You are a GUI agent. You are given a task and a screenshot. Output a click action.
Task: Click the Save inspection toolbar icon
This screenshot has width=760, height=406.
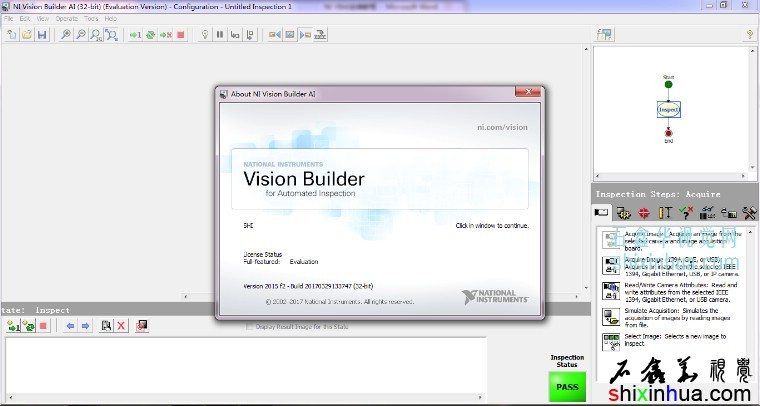41,35
